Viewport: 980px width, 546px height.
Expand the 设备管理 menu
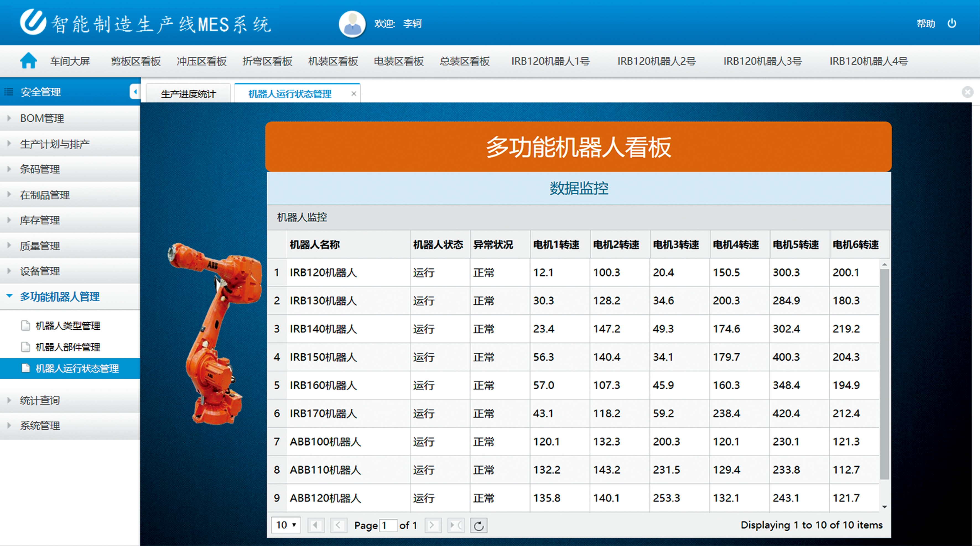(x=70, y=271)
